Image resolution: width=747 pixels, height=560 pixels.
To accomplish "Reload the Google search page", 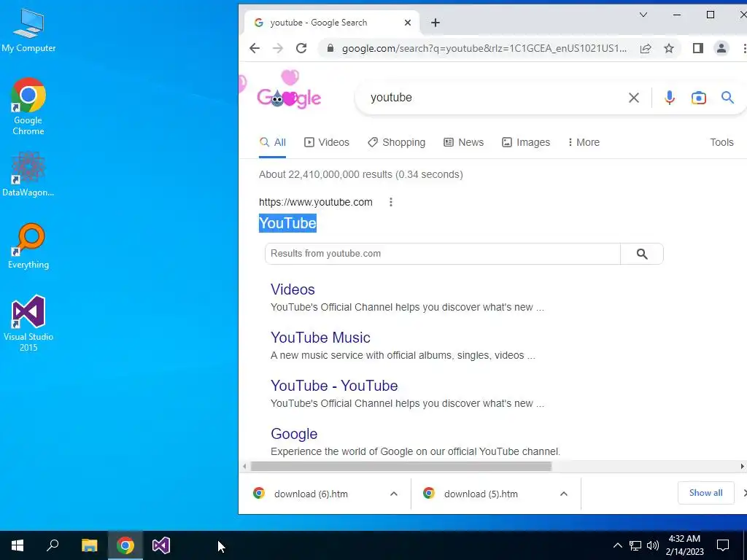I will point(301,48).
